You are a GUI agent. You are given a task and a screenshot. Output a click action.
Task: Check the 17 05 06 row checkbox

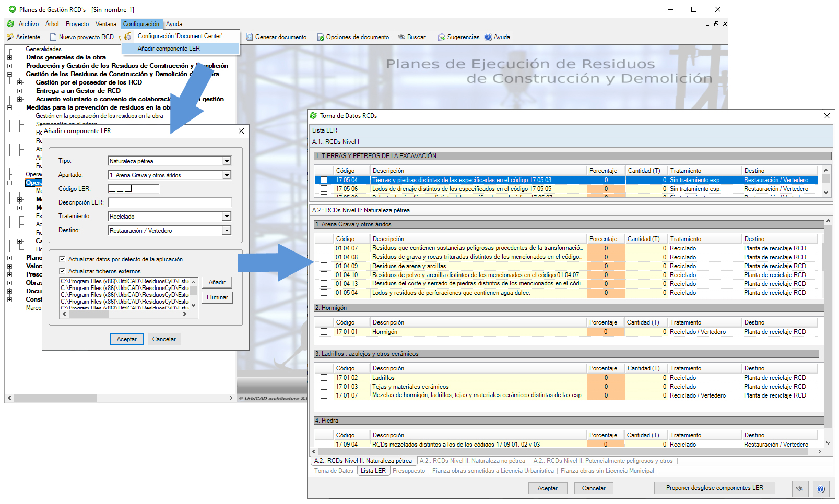[x=324, y=189]
